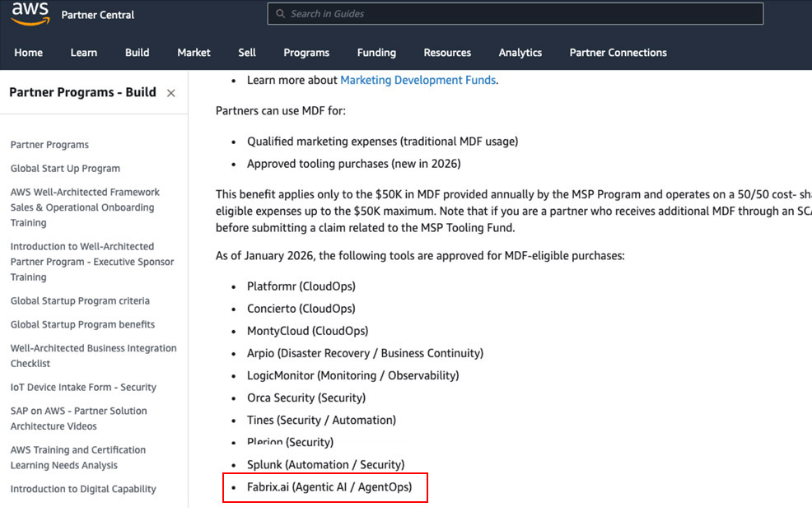The image size is (812, 521).
Task: Click the Partner Programs - Build heading
Action: click(x=82, y=93)
